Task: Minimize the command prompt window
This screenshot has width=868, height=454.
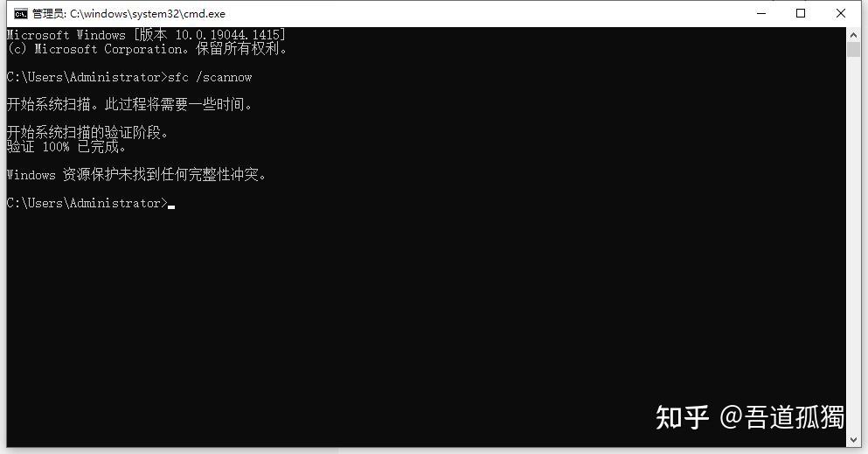Action: pos(761,13)
